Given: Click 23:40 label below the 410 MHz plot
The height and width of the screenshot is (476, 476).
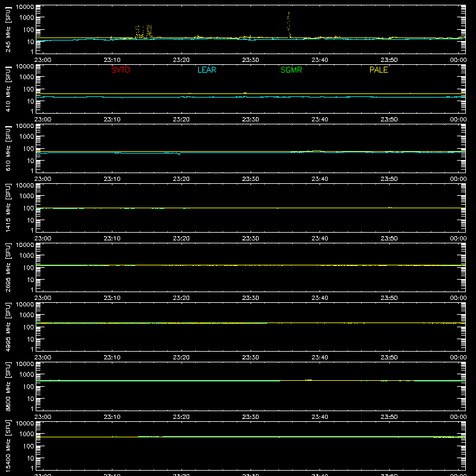Looking at the screenshot, I should [320, 120].
